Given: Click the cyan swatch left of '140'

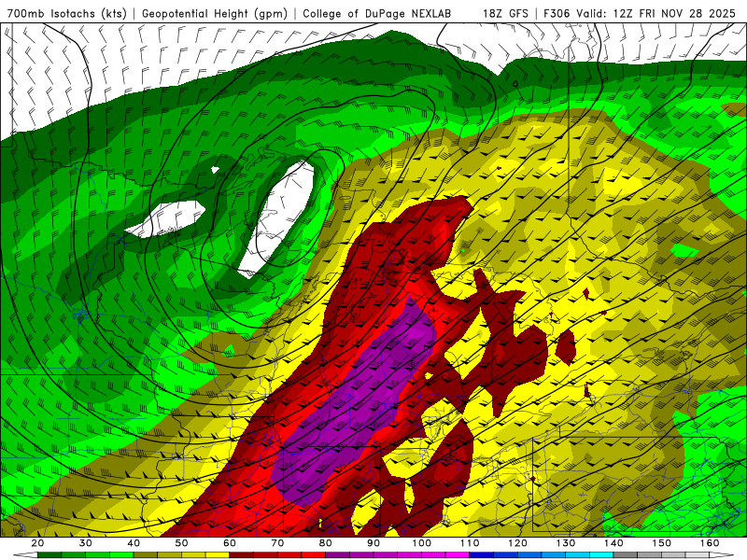Looking at the screenshot, I should click(x=601, y=555).
